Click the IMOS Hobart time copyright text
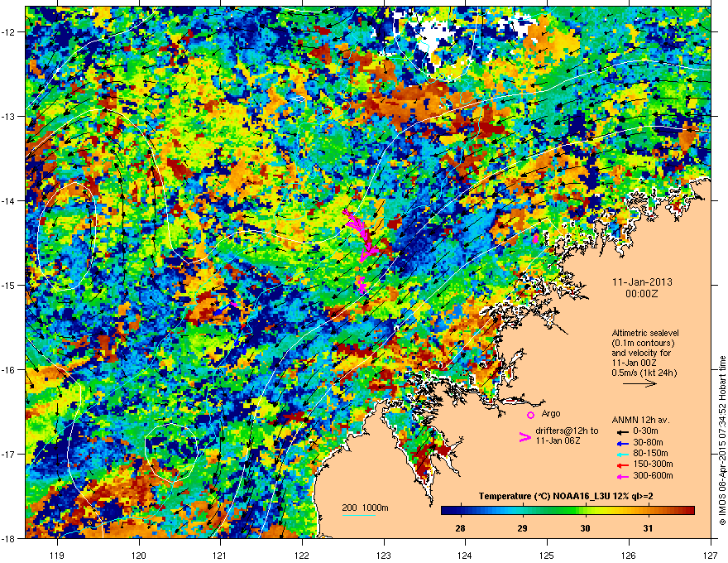 (x=722, y=440)
